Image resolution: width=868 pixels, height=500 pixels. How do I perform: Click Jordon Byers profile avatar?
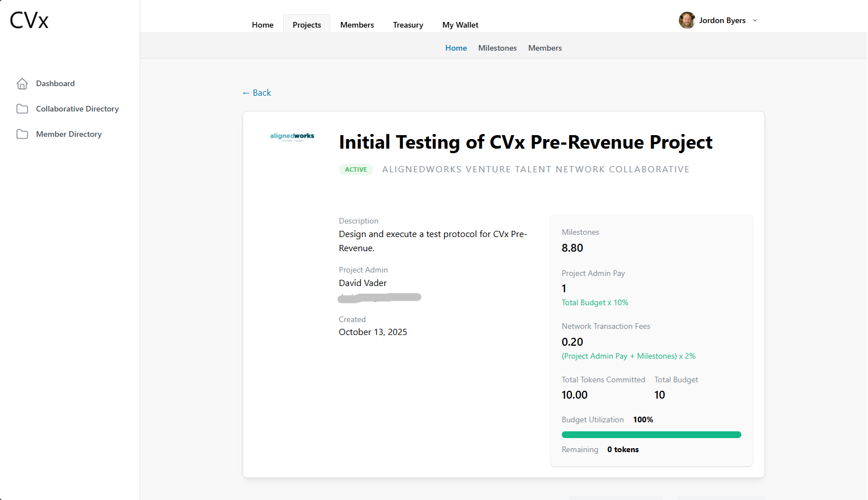(x=687, y=20)
